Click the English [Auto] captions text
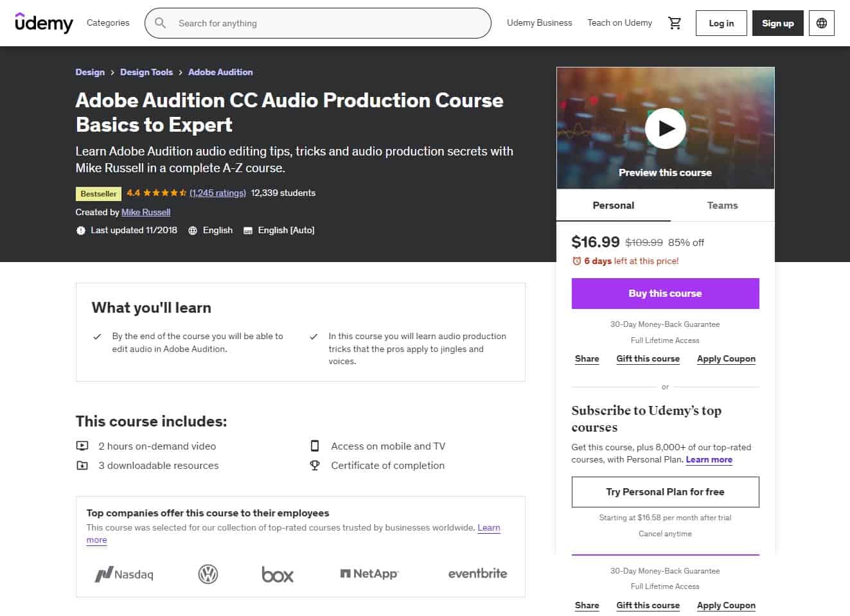This screenshot has width=850, height=616. coord(287,230)
